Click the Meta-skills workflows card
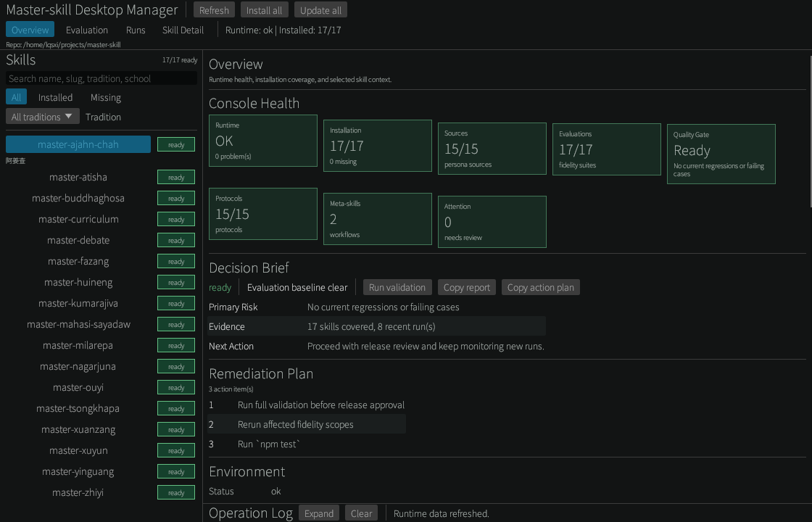Screen dimensions: 812x522 coord(378,218)
